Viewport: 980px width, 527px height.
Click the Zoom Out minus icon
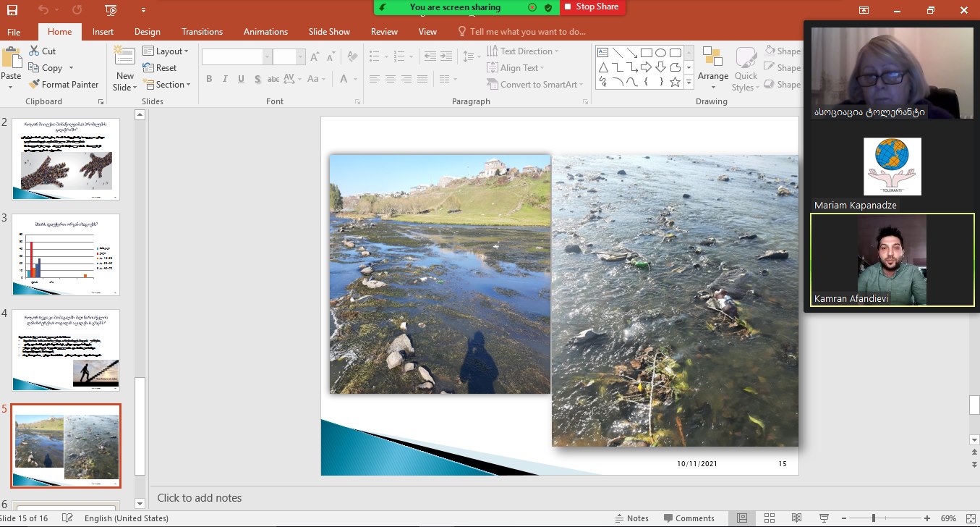(843, 518)
